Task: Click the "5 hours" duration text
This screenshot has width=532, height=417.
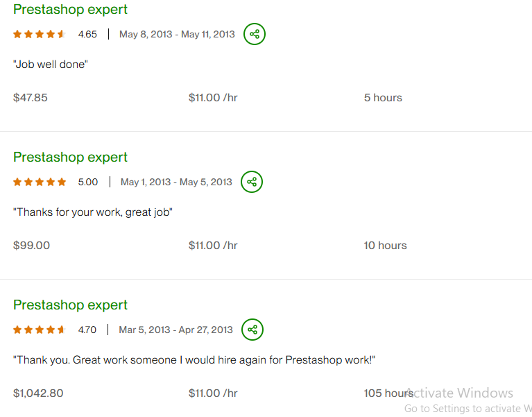Action: [x=383, y=98]
